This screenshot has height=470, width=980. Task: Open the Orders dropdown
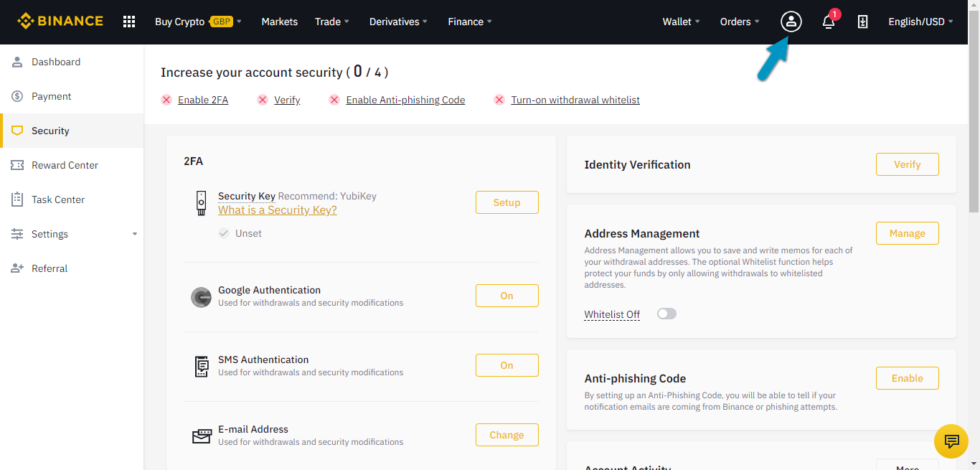[x=740, y=22]
